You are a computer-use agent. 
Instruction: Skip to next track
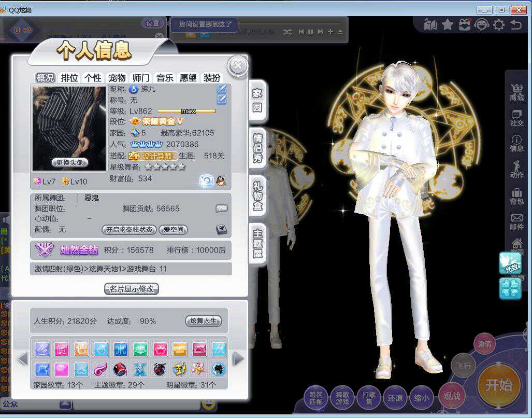point(320,32)
